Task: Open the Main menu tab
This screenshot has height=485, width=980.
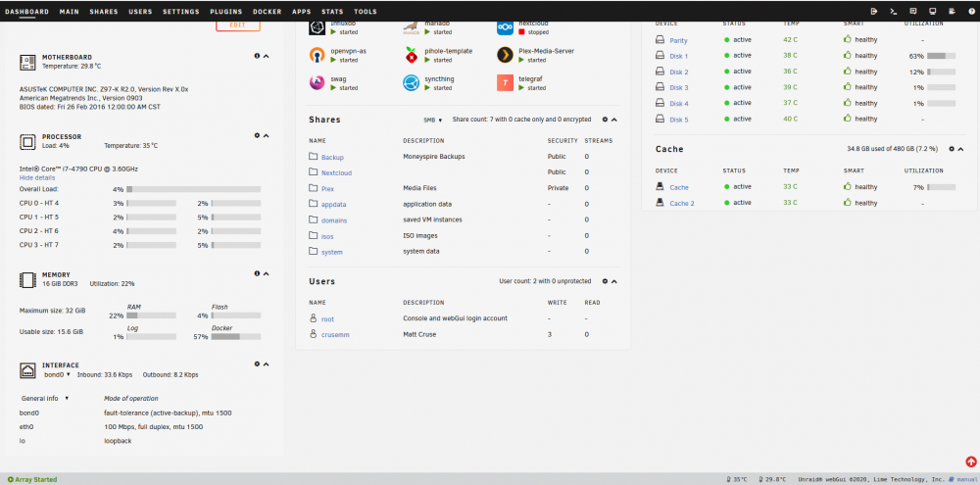Action: point(69,12)
